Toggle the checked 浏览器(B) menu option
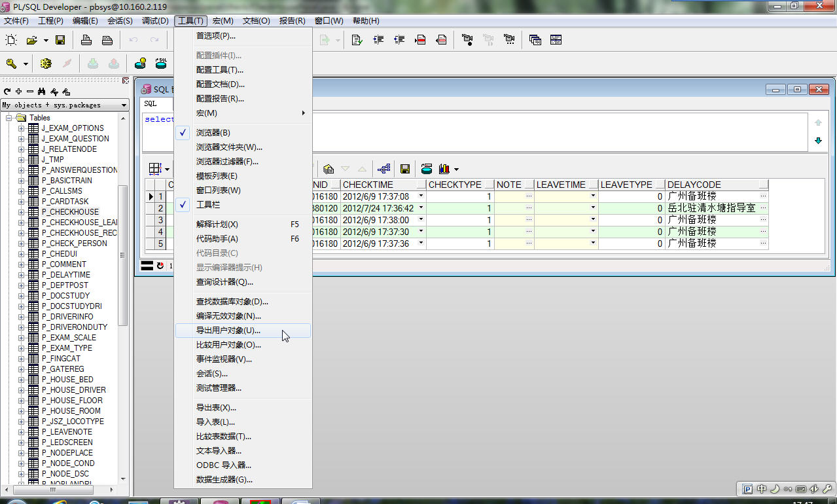Screen dimensions: 837x504 click(243, 132)
